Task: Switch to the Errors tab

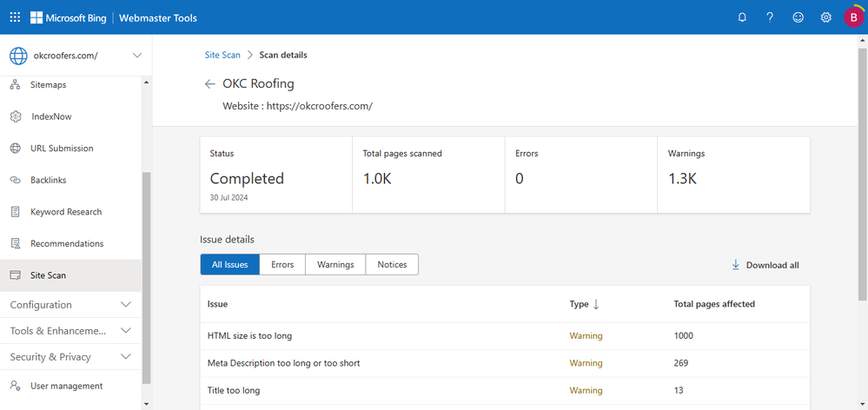Action: [x=282, y=265]
